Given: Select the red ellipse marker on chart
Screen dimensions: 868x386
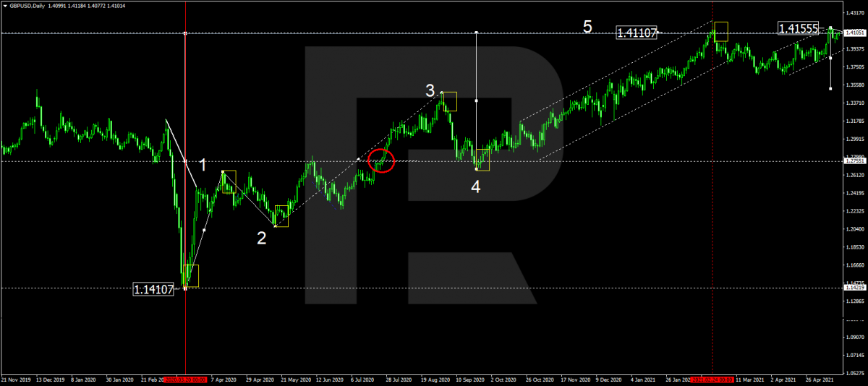Looking at the screenshot, I should (381, 161).
